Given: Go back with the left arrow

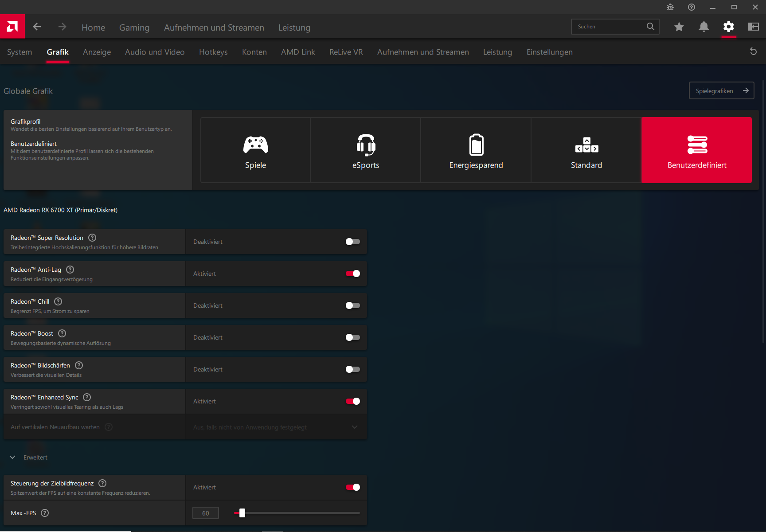Looking at the screenshot, I should point(37,27).
